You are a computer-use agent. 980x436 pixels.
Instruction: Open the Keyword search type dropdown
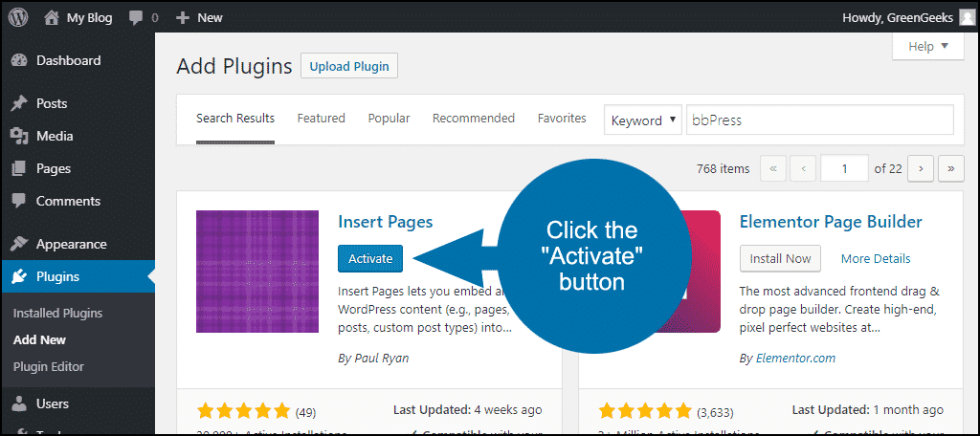pos(642,120)
